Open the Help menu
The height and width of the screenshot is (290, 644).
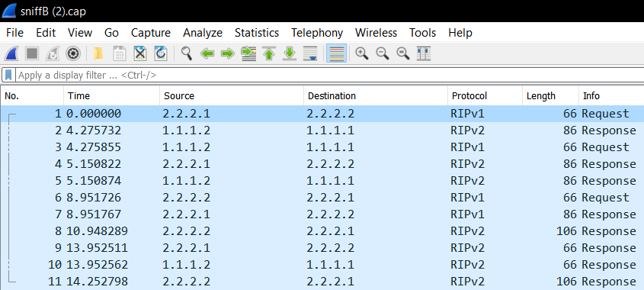coord(460,33)
